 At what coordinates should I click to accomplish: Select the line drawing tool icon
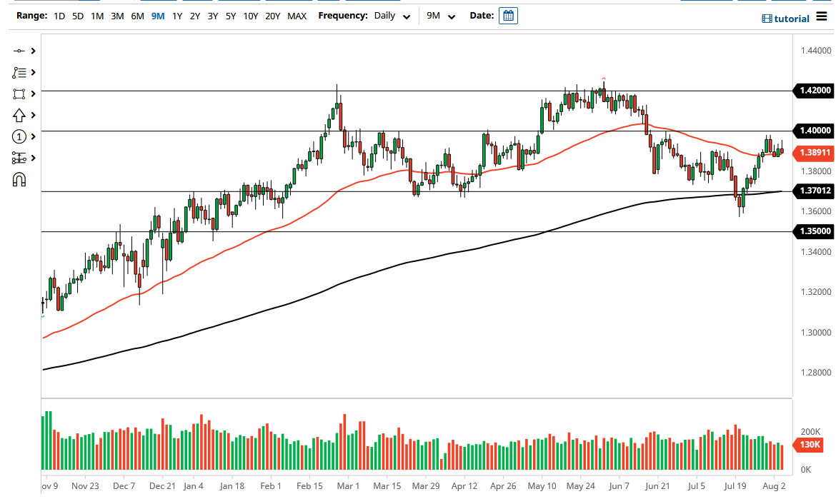point(19,51)
